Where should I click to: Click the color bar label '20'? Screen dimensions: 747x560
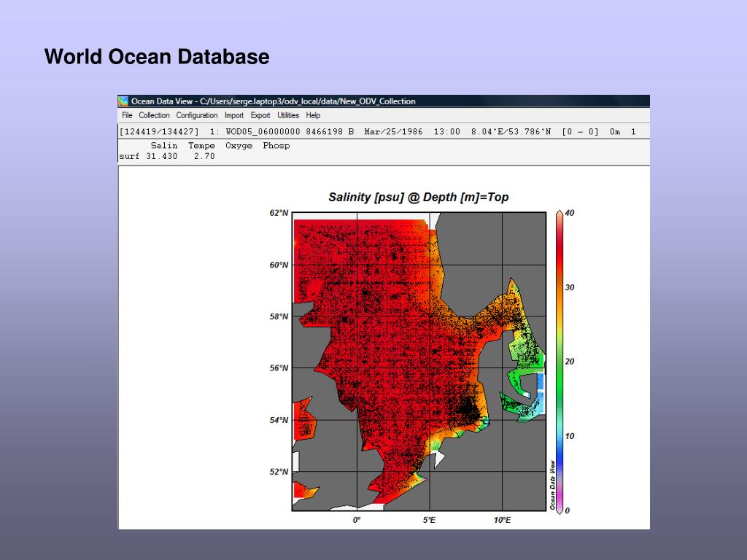pos(570,362)
